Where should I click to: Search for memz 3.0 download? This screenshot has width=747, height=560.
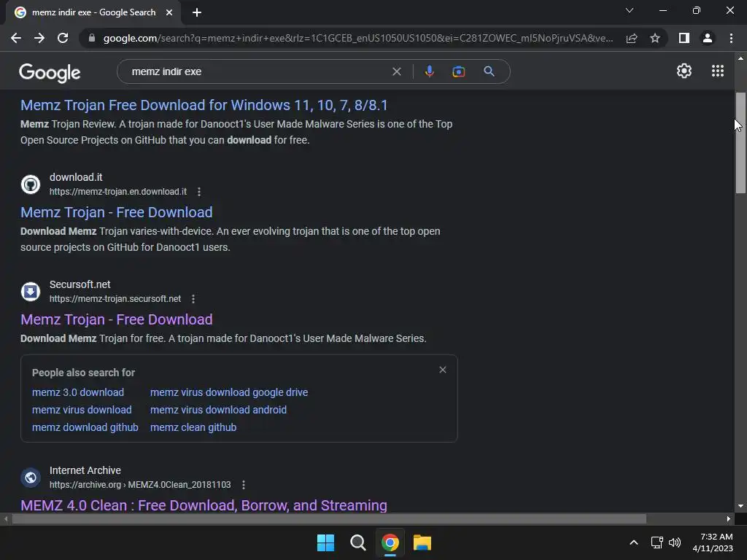coord(77,392)
